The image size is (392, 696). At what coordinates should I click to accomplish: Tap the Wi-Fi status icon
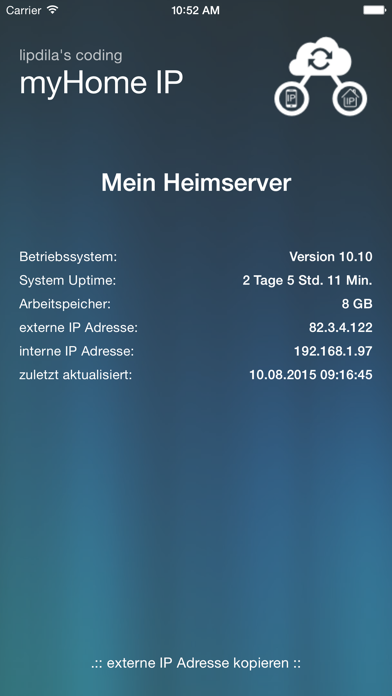click(x=53, y=10)
